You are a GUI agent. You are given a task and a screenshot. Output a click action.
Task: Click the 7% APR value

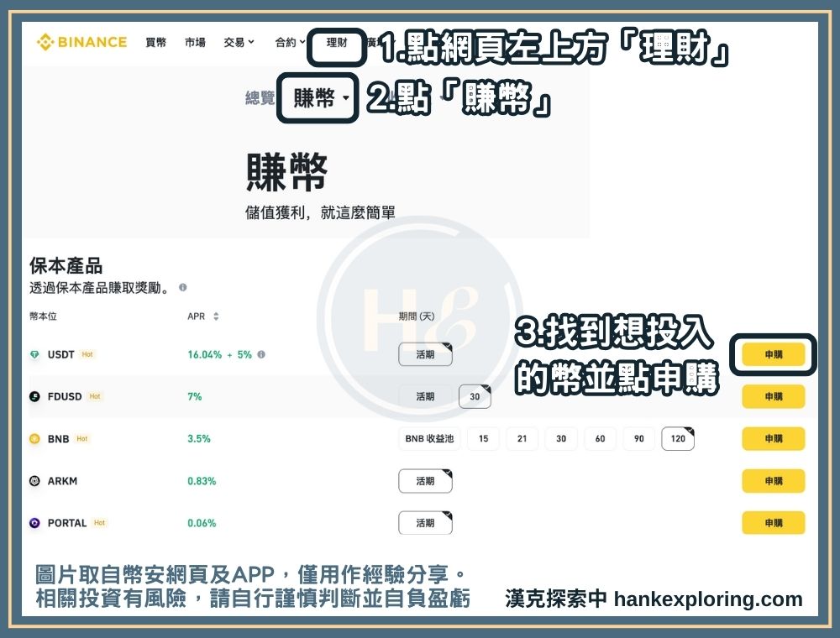(195, 396)
